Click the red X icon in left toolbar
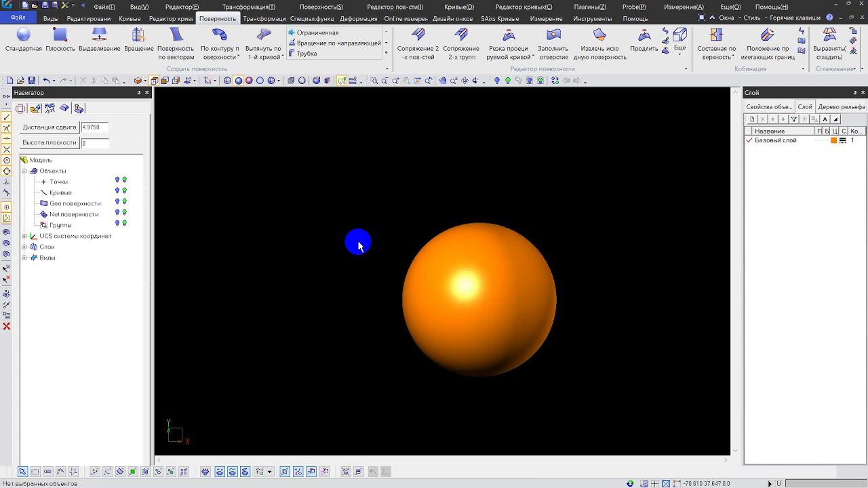The height and width of the screenshot is (488, 868). pyautogui.click(x=7, y=327)
